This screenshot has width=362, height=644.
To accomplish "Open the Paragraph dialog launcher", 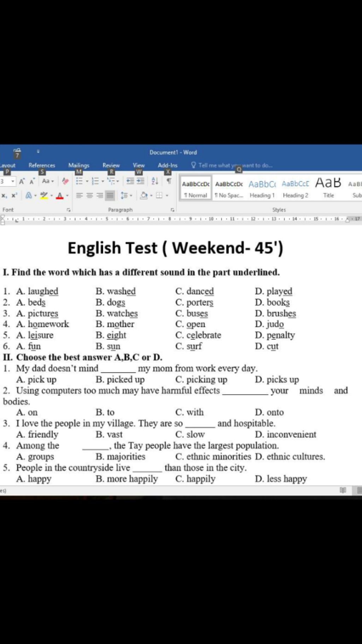I will tap(172, 210).
